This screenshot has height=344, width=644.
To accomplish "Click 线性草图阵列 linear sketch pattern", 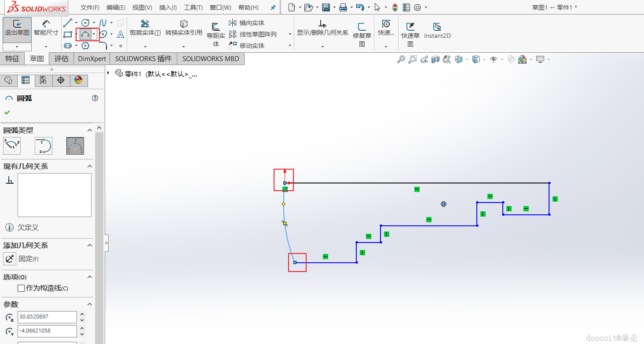I will 253,34.
